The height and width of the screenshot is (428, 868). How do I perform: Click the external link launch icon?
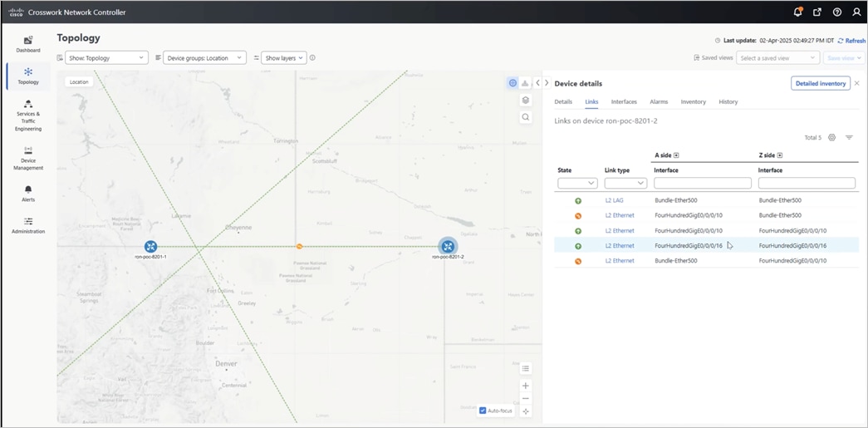(x=817, y=12)
